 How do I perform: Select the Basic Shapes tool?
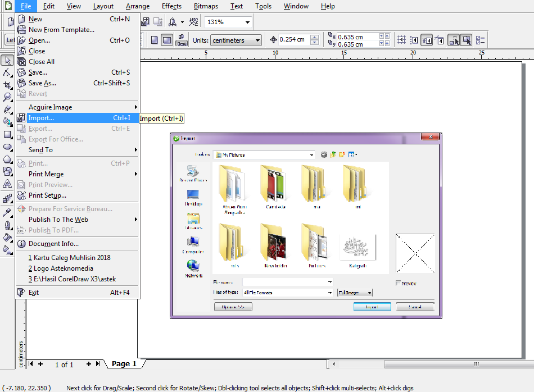7,171
